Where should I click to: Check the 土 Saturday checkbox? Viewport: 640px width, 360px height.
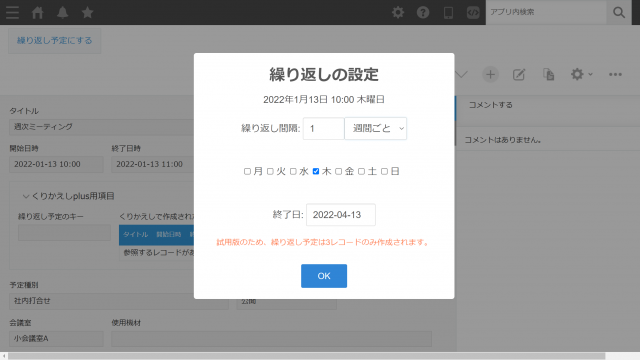click(361, 171)
